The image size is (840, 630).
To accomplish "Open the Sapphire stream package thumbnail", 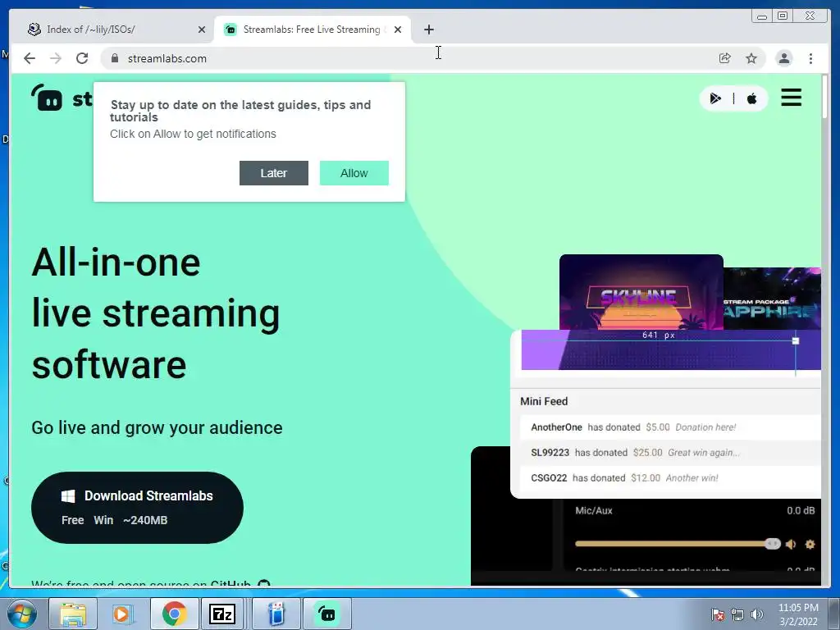I will point(772,299).
